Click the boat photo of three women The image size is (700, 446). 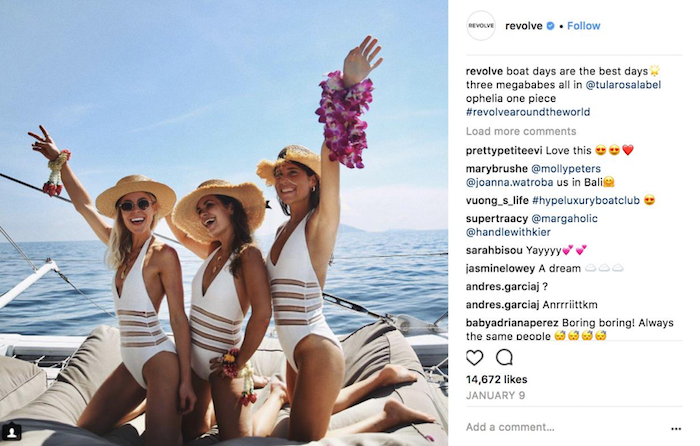point(224,222)
